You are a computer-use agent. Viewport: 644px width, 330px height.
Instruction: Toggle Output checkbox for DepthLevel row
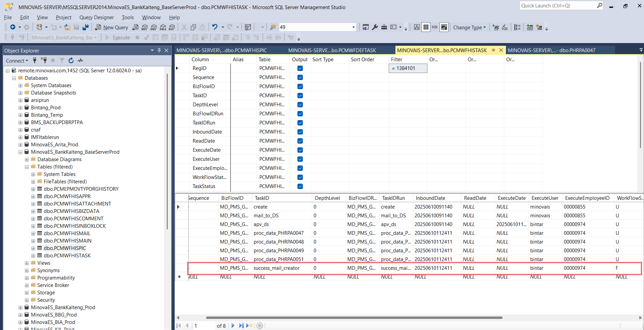300,105
